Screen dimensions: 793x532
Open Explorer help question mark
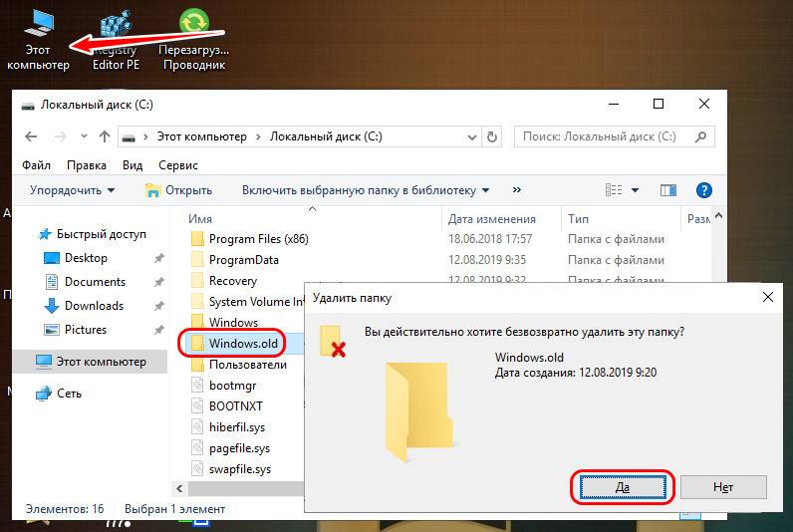704,190
